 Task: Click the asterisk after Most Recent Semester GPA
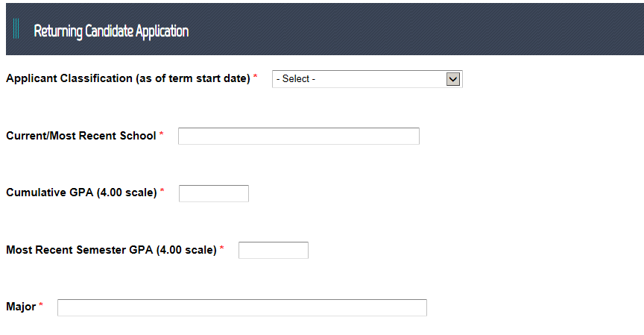point(221,248)
